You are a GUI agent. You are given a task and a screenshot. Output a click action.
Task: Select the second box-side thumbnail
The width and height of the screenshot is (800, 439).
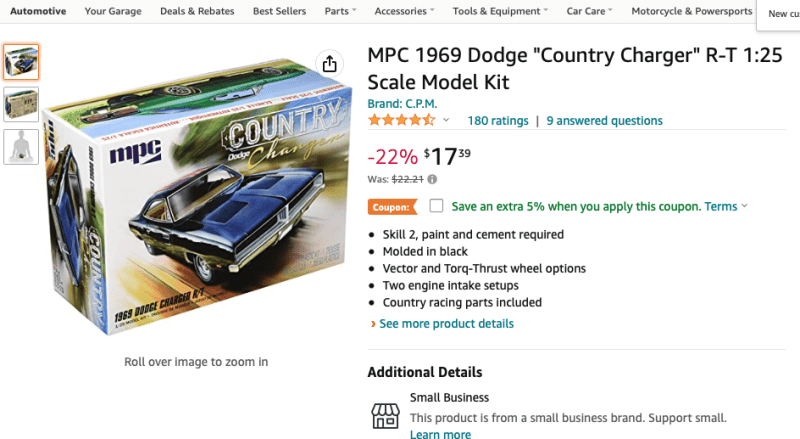click(x=21, y=104)
